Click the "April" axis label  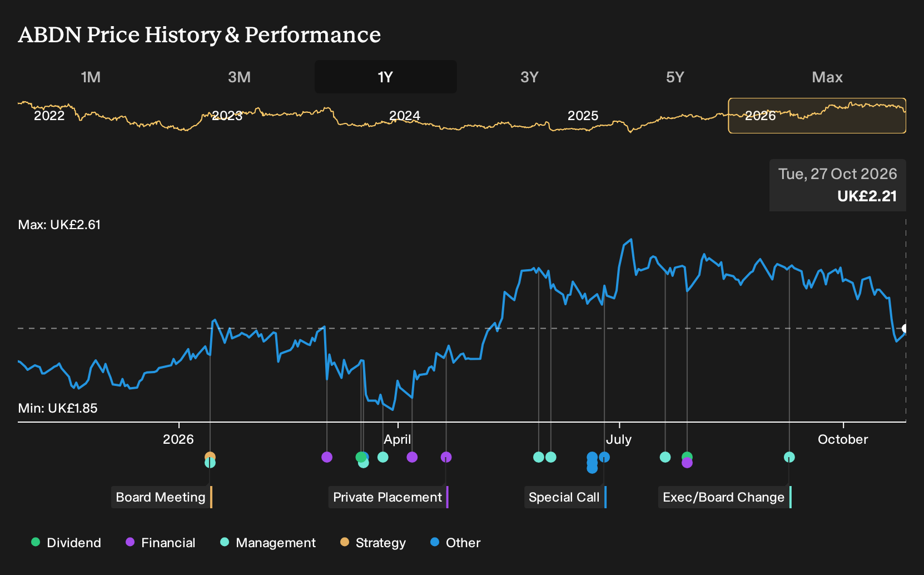click(398, 439)
